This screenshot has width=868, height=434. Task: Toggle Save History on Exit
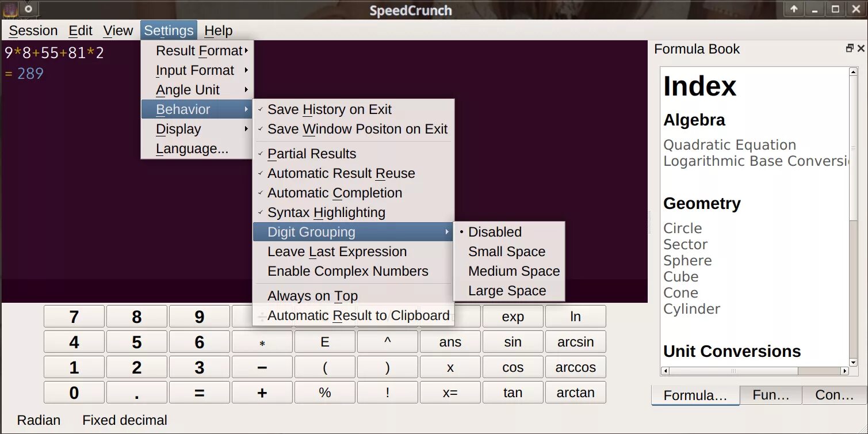pos(354,109)
